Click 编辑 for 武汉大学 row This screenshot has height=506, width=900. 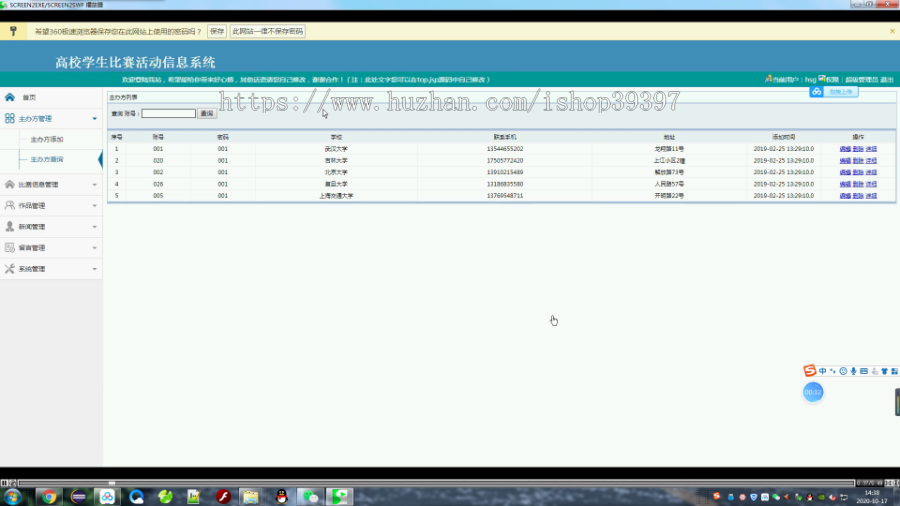click(845, 149)
